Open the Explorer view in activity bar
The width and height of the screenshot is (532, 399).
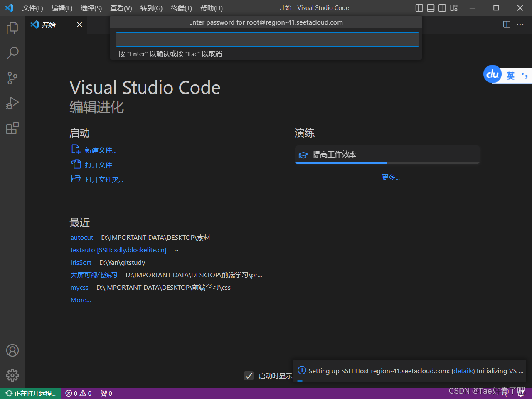pyautogui.click(x=12, y=28)
